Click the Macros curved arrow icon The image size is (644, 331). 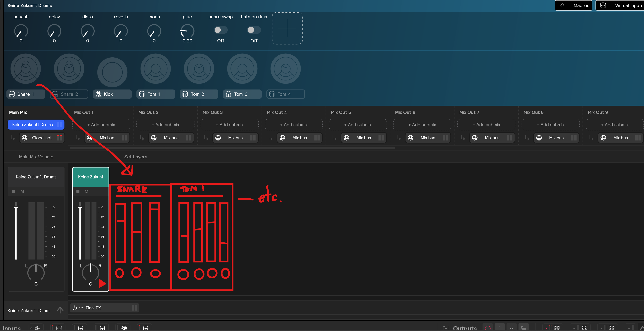pyautogui.click(x=562, y=5)
